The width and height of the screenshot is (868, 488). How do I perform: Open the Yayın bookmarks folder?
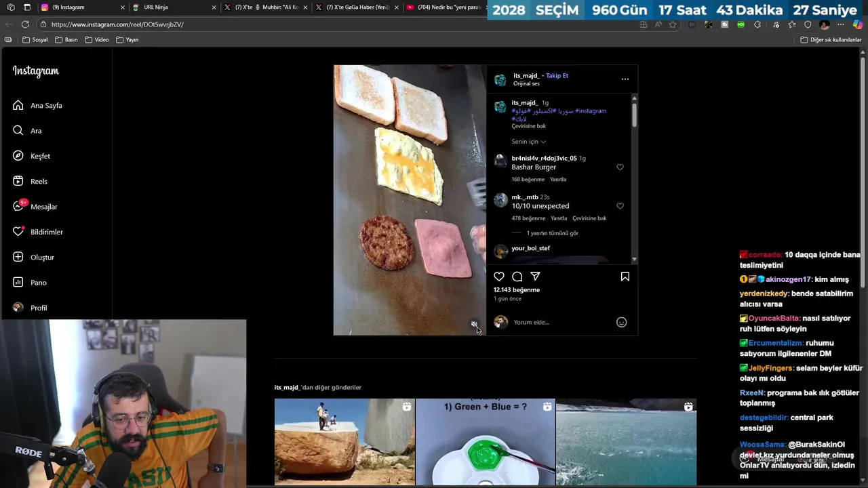[x=127, y=40]
